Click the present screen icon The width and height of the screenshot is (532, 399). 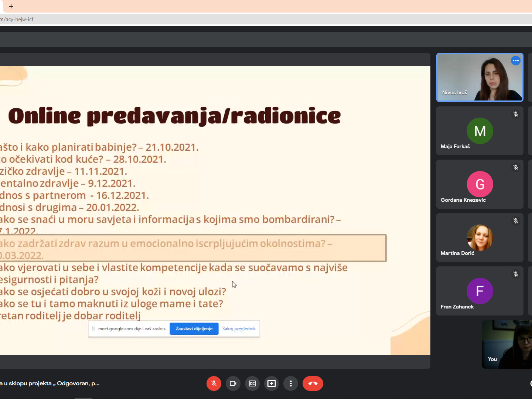(x=272, y=383)
